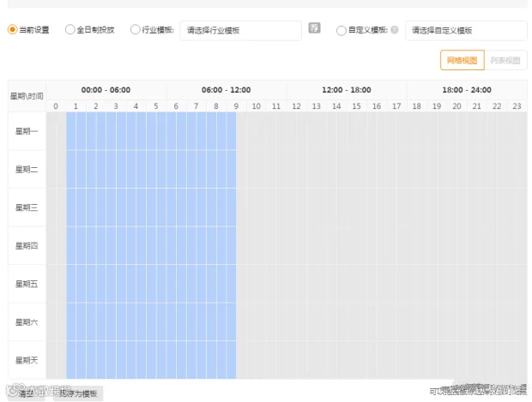Click the blue hour 5 cell on 星期三
Image resolution: width=532 pixels, height=402 pixels.
(156, 207)
